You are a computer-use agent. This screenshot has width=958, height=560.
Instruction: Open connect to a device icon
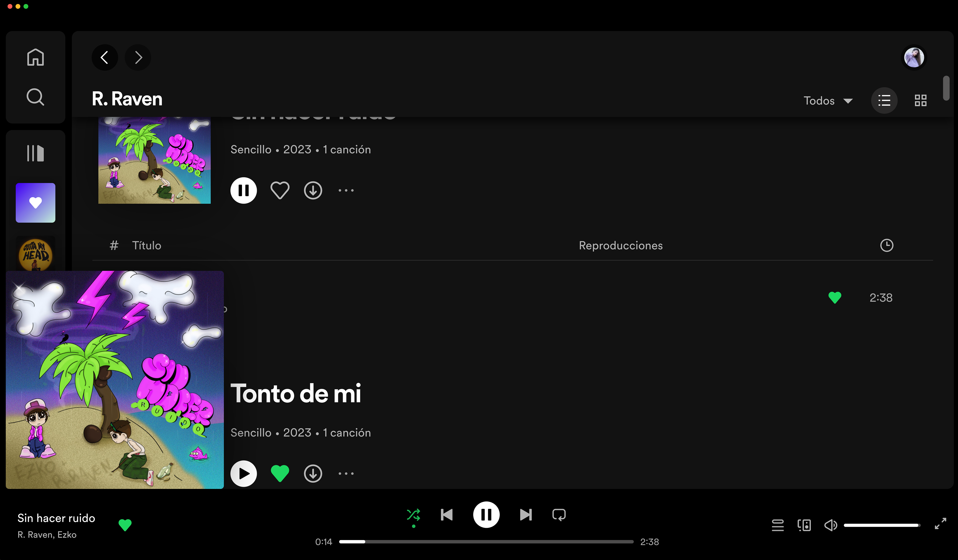click(804, 525)
